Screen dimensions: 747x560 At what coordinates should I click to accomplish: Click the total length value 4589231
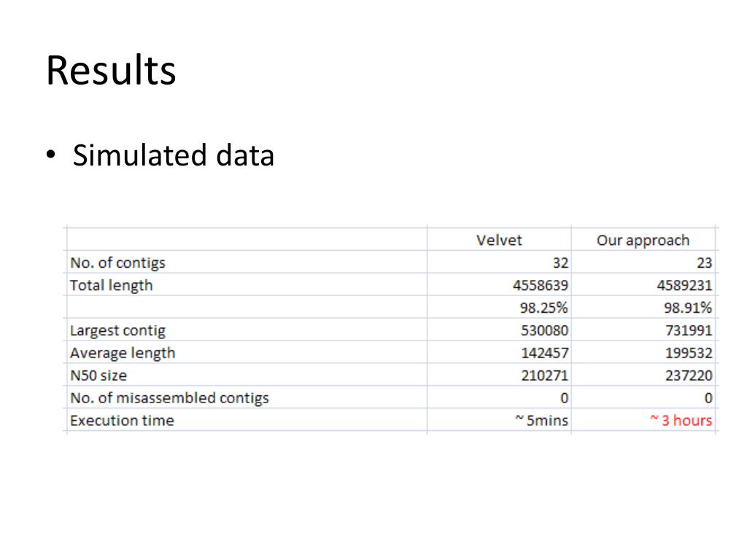click(x=684, y=285)
